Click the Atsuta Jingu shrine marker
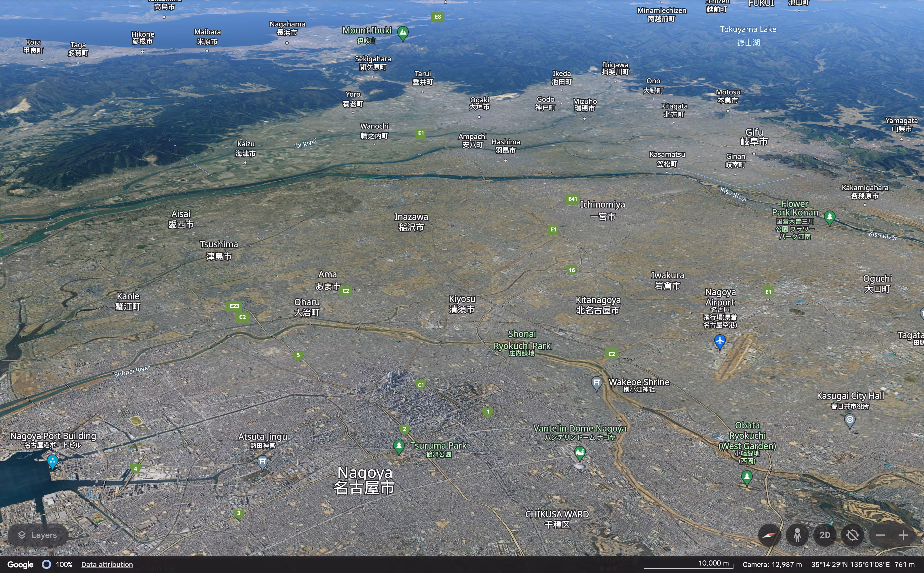The image size is (924, 573). coord(263,462)
